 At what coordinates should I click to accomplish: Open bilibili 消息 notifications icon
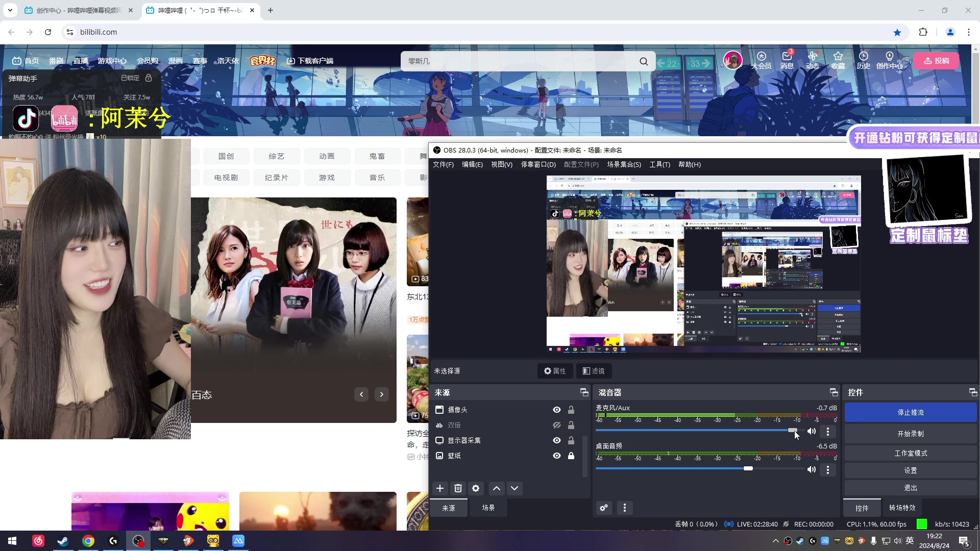pyautogui.click(x=787, y=60)
